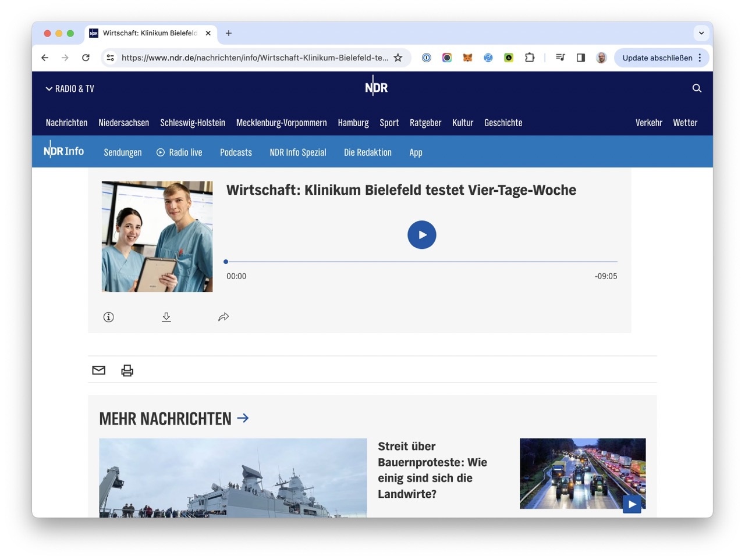Play the Klinikum Bielefeld audio
The image size is (745, 560).
[421, 235]
